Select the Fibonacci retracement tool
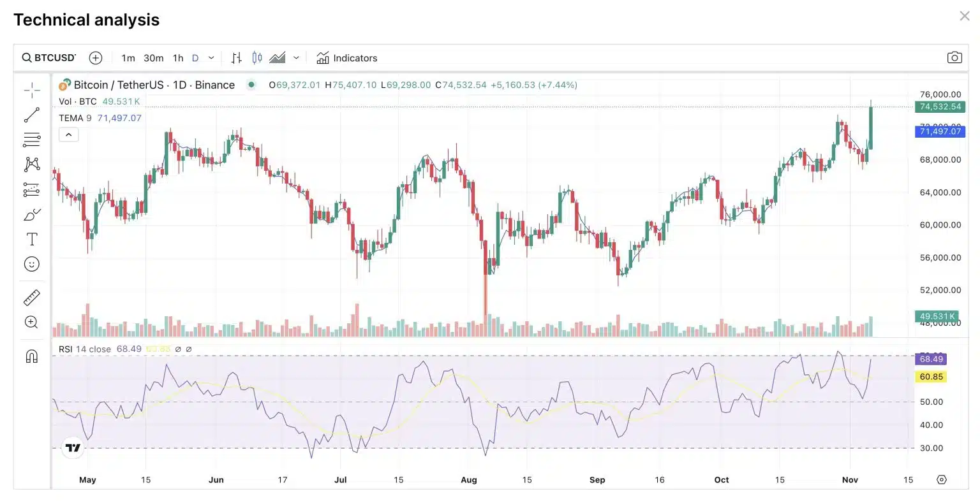The width and height of the screenshot is (980, 501). pyautogui.click(x=32, y=140)
